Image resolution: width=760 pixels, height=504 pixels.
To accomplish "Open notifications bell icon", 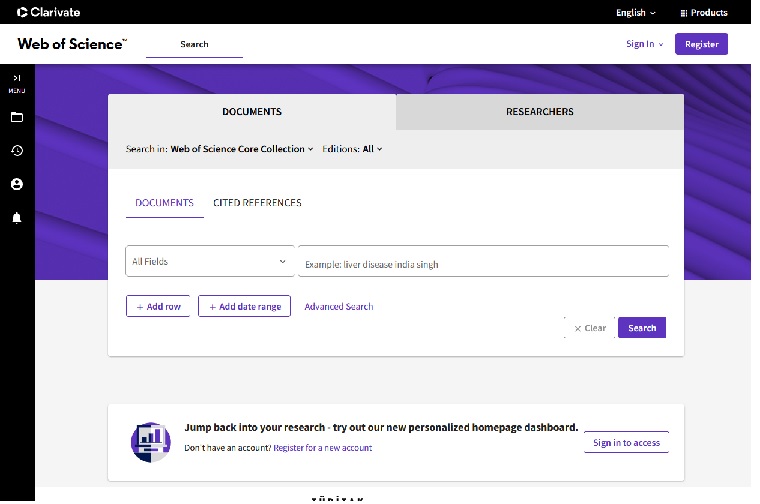I will tap(16, 218).
